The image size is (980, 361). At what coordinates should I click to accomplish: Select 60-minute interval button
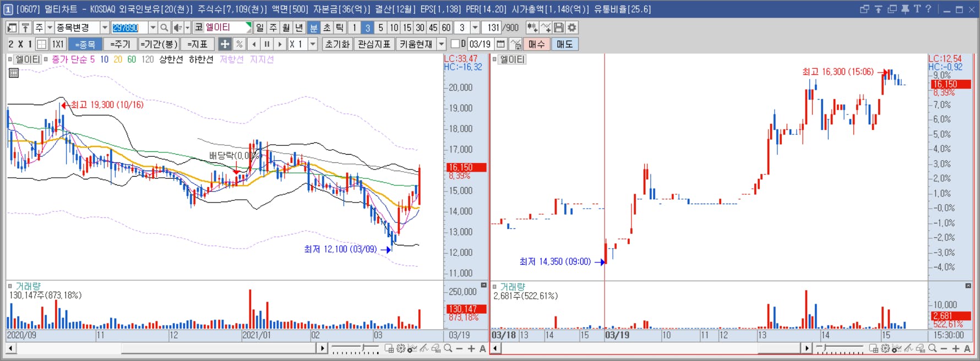447,28
